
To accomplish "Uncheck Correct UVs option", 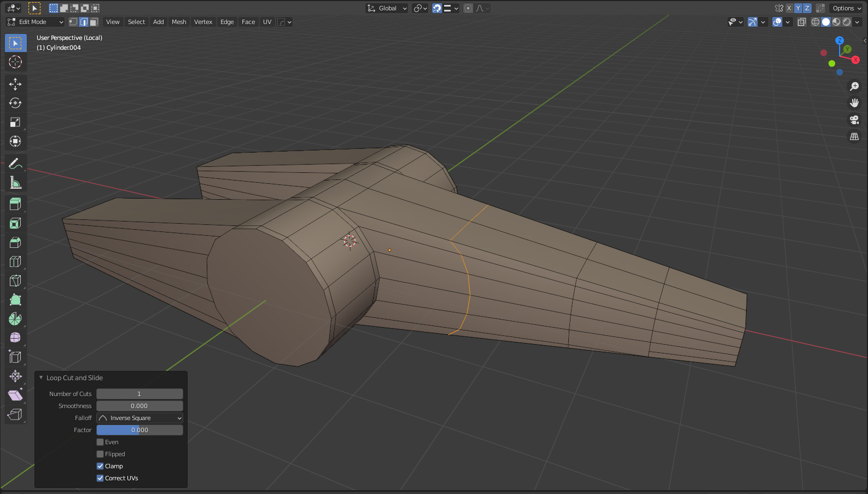I will tap(100, 478).
